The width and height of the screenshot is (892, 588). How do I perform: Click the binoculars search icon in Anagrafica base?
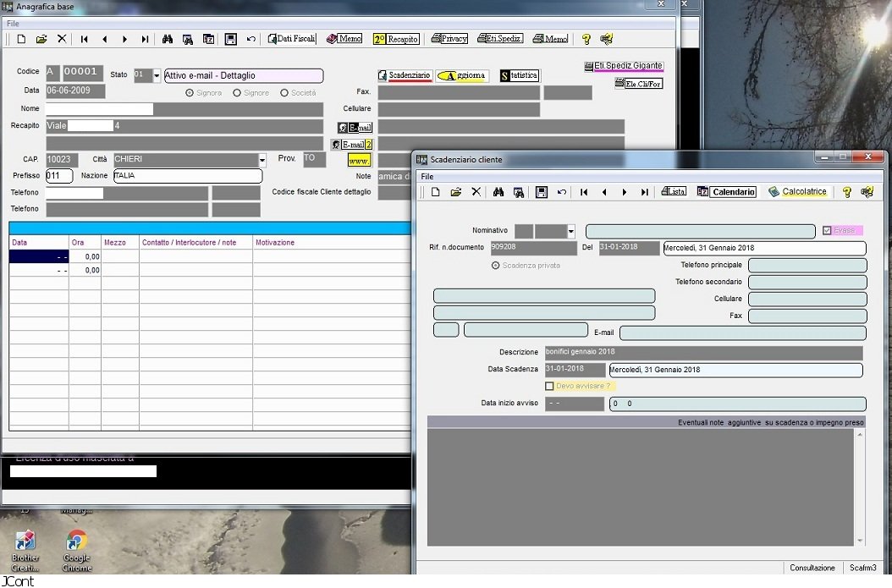168,39
